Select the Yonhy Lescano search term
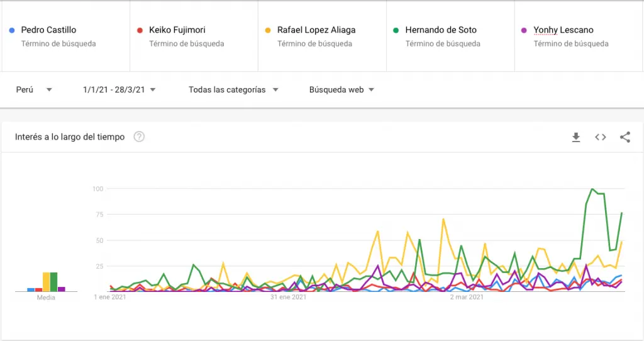Image resolution: width=644 pixels, height=341 pixels. pos(563,30)
